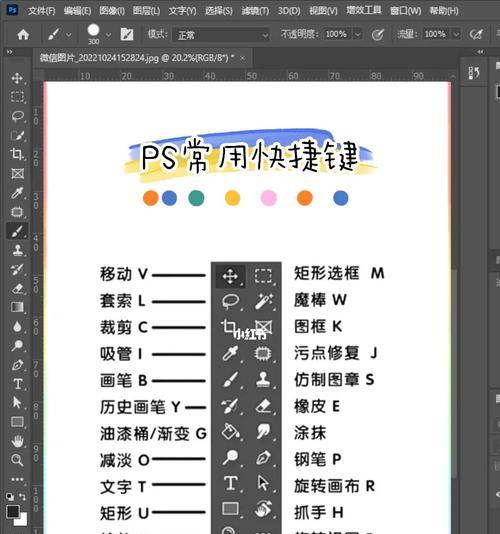Select the Dodge tool in left toolbar
This screenshot has height=534, width=500.
click(17, 346)
